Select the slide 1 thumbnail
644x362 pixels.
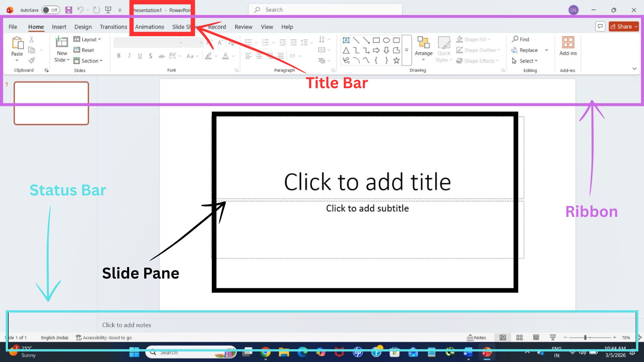(51, 103)
